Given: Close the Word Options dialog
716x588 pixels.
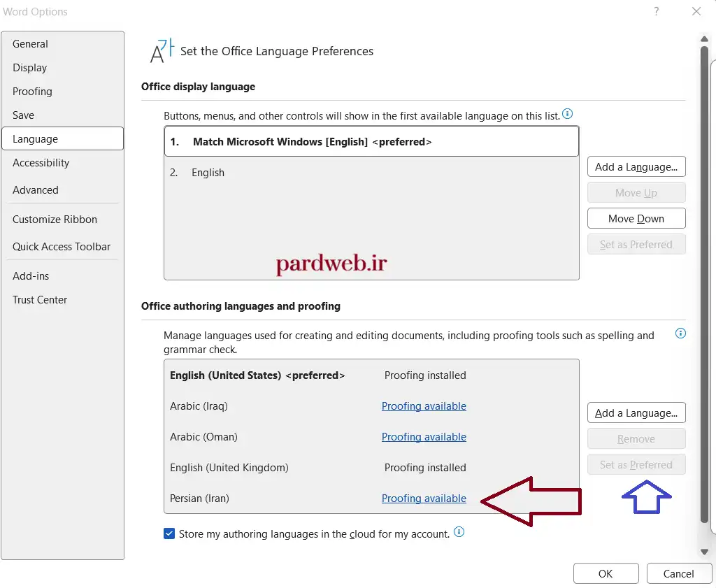Looking at the screenshot, I should click(696, 11).
